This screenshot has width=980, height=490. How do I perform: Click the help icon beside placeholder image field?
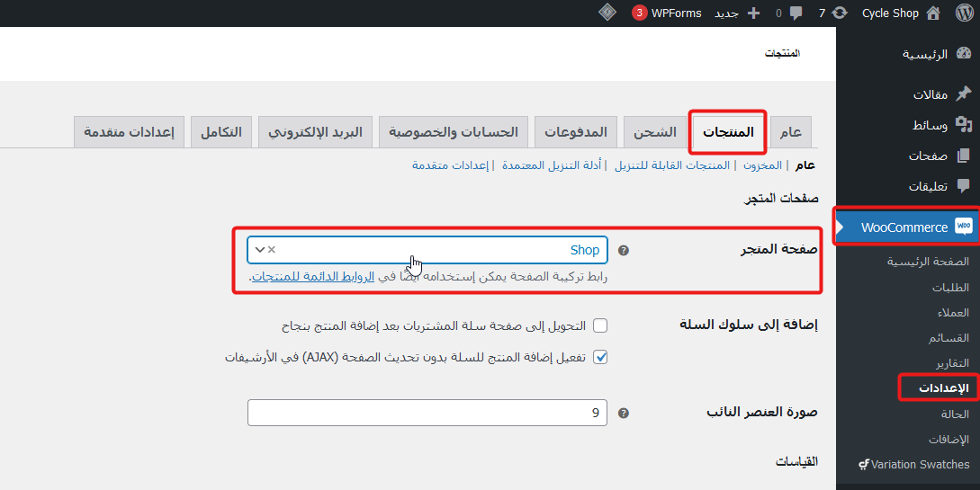coord(623,414)
